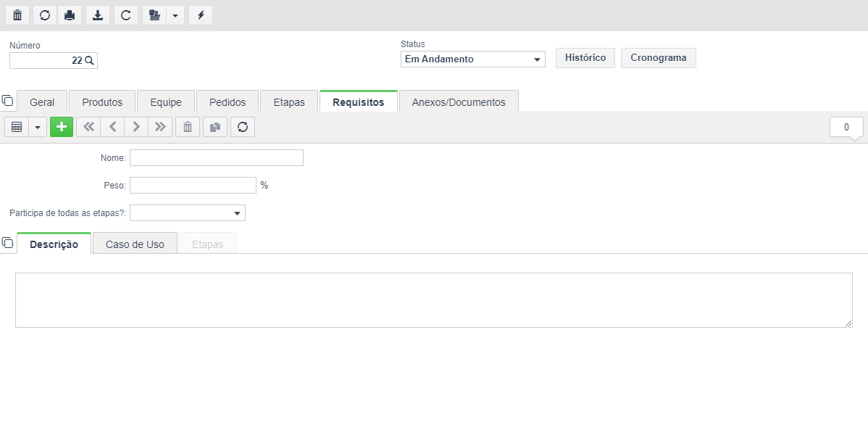Click the download icon in top toolbar

(x=98, y=15)
